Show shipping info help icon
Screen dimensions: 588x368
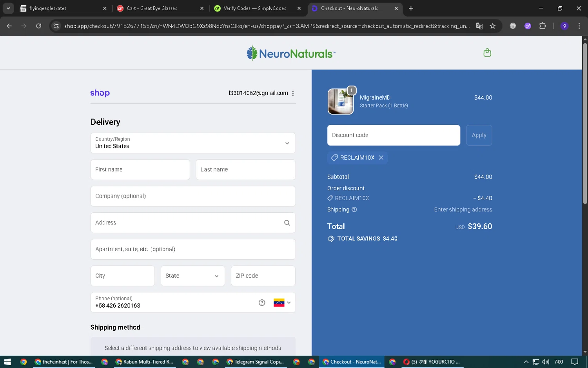click(354, 210)
